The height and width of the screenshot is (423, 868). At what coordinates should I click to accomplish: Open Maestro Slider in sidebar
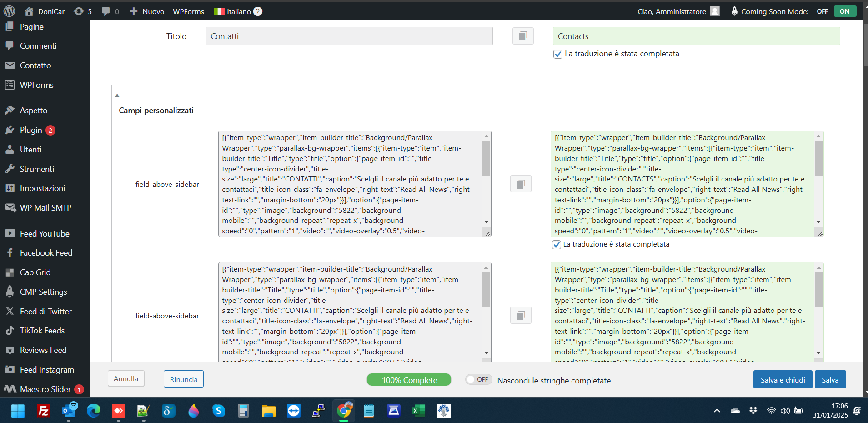coord(45,389)
